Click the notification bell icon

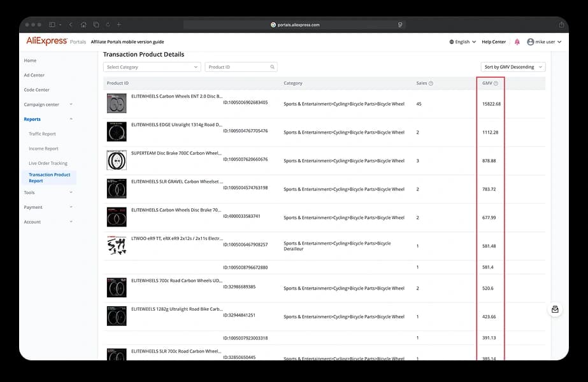click(x=517, y=42)
